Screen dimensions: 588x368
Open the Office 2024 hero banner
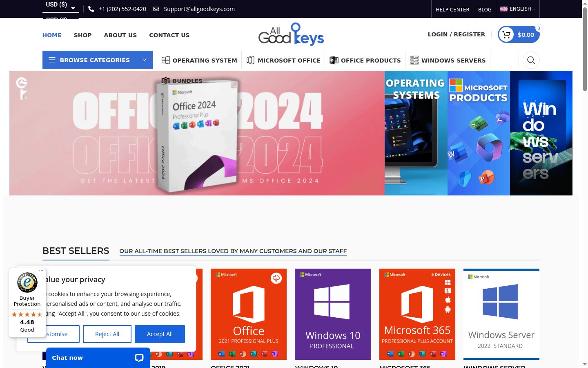[x=197, y=133]
